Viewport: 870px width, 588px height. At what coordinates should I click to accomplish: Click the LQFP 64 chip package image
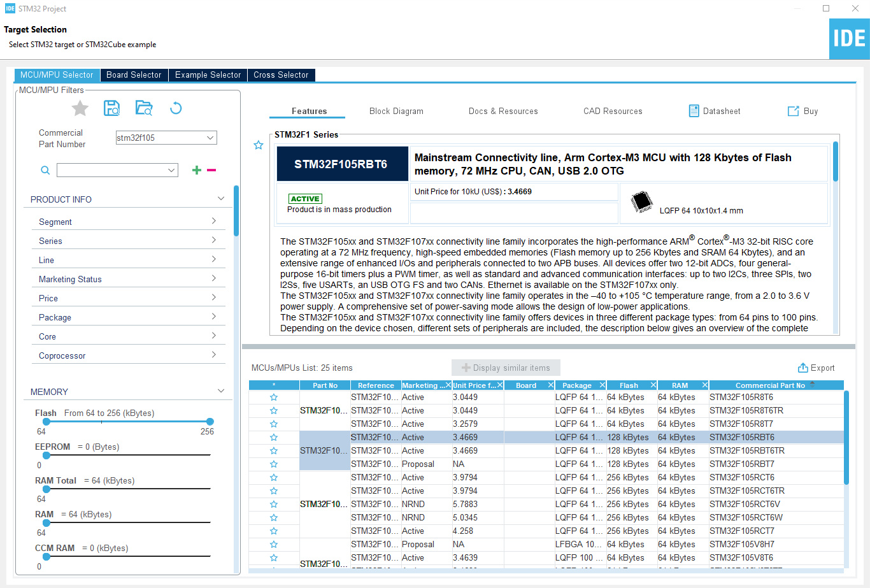(x=642, y=202)
